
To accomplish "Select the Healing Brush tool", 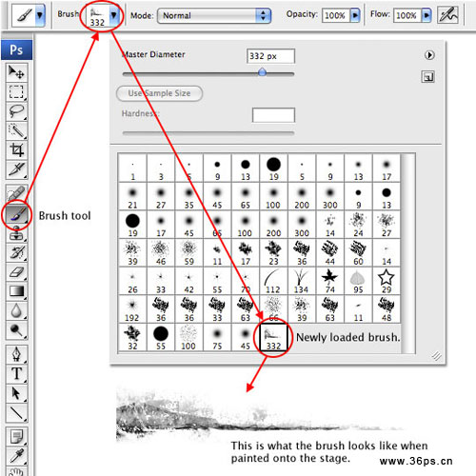I will [x=16, y=193].
